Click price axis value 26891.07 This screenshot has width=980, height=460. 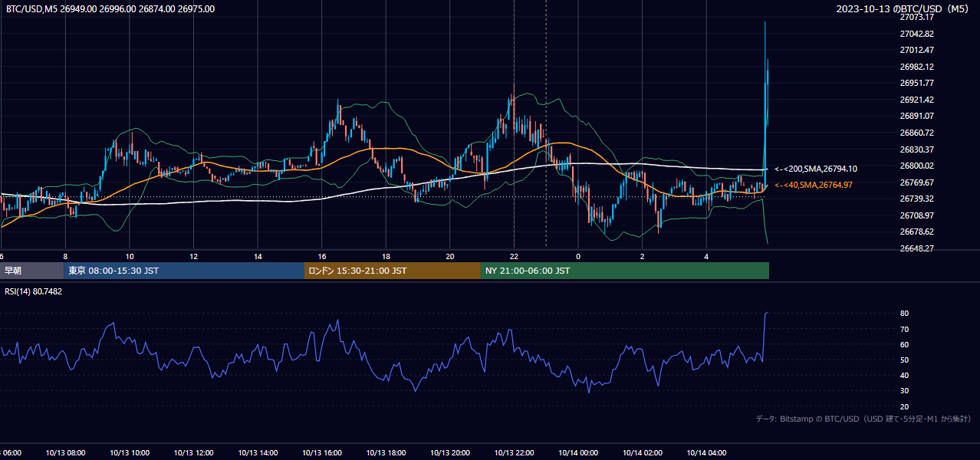point(916,116)
